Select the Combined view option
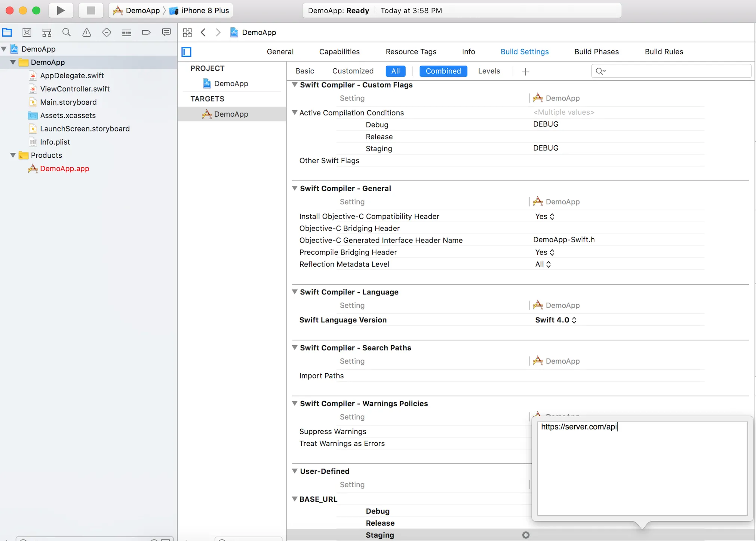The image size is (756, 541). click(443, 71)
